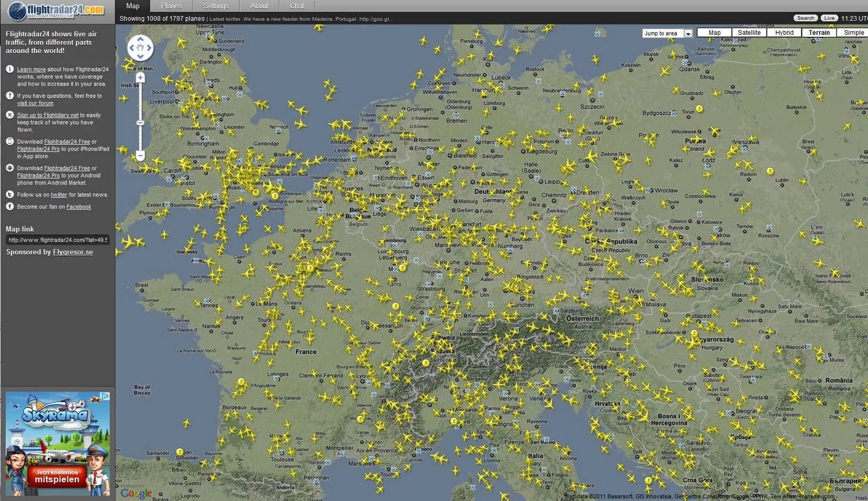The height and width of the screenshot is (501, 868).
Task: Switch map type to Map
Action: tap(714, 33)
